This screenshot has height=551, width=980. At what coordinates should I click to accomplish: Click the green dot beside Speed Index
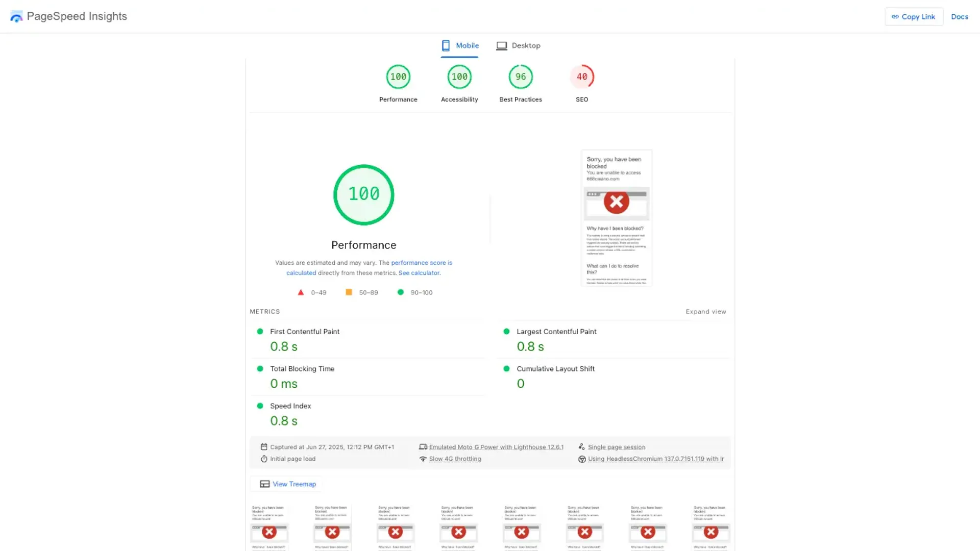coord(260,406)
